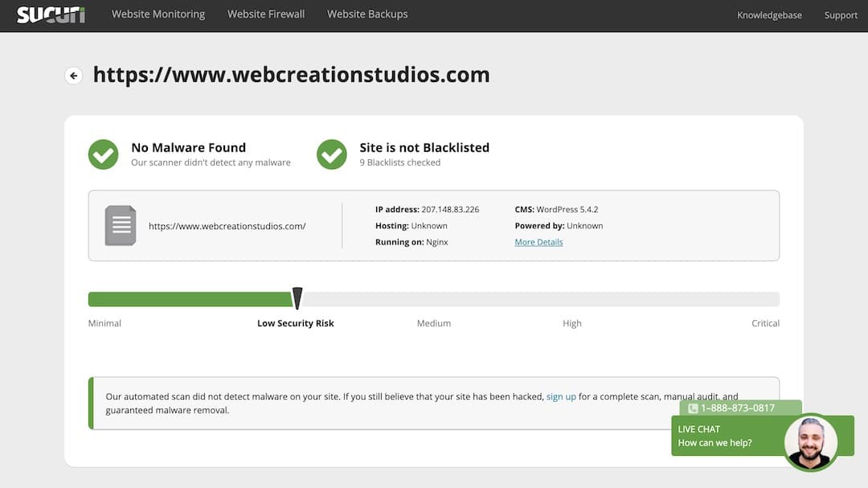Select the Medium risk label
Viewport: 868px width, 488px height.
pyautogui.click(x=434, y=323)
